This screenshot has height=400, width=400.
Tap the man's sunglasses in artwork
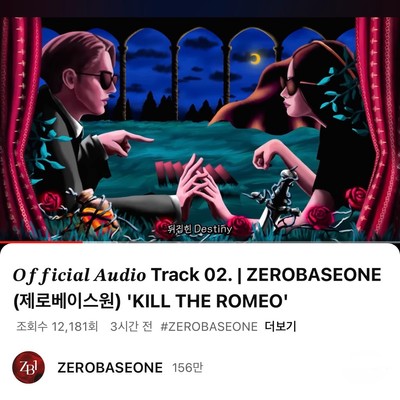(100, 80)
